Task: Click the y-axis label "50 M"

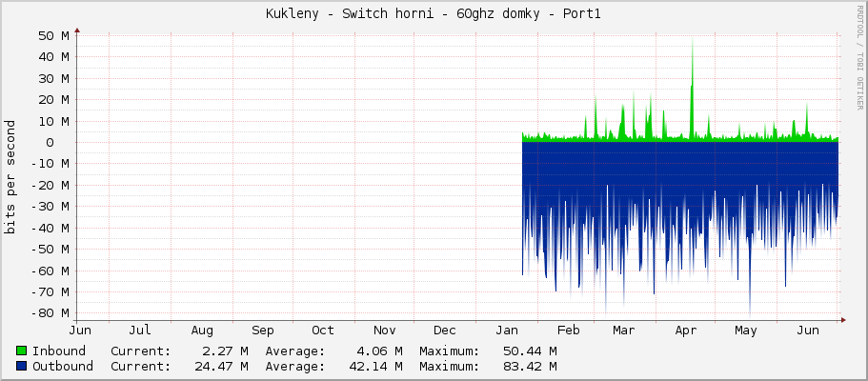Action: pyautogui.click(x=53, y=36)
